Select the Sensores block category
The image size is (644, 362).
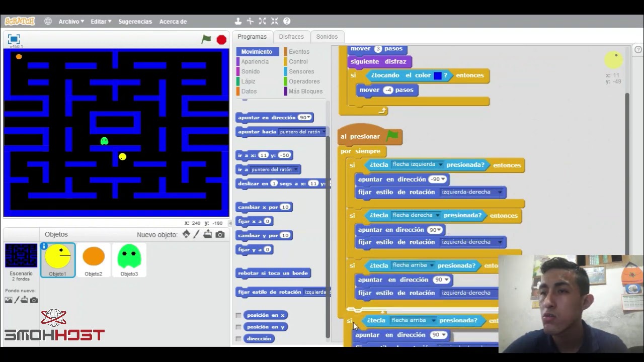301,71
